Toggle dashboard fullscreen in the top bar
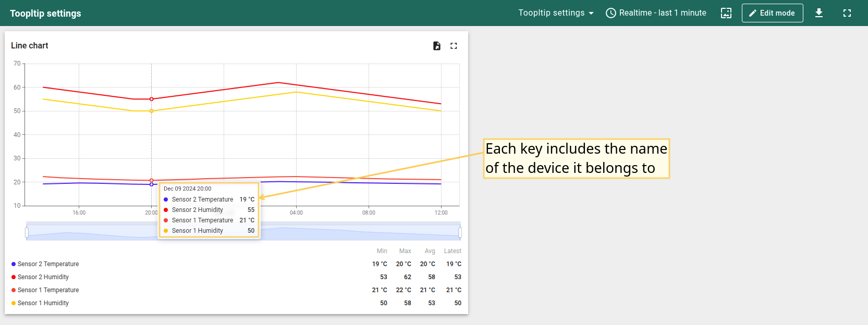This screenshot has width=868, height=325. tap(847, 13)
